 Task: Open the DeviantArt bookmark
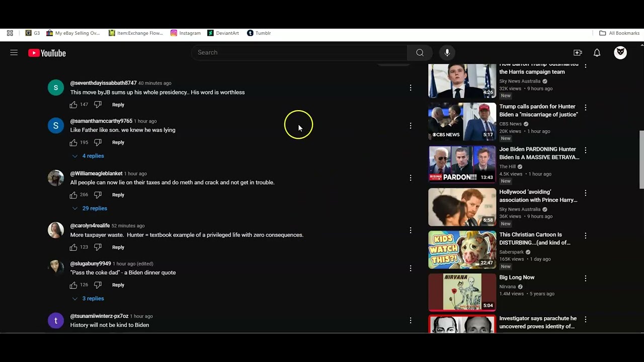click(223, 33)
